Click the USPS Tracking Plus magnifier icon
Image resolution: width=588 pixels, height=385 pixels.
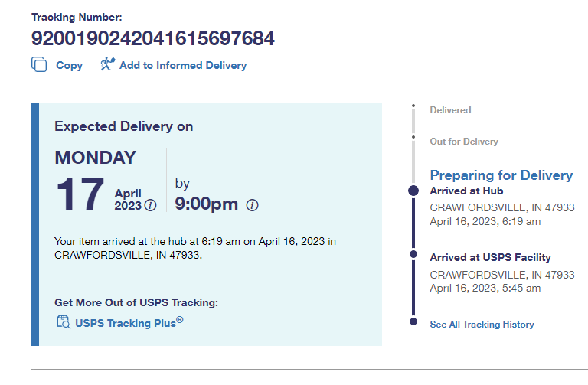(x=63, y=321)
